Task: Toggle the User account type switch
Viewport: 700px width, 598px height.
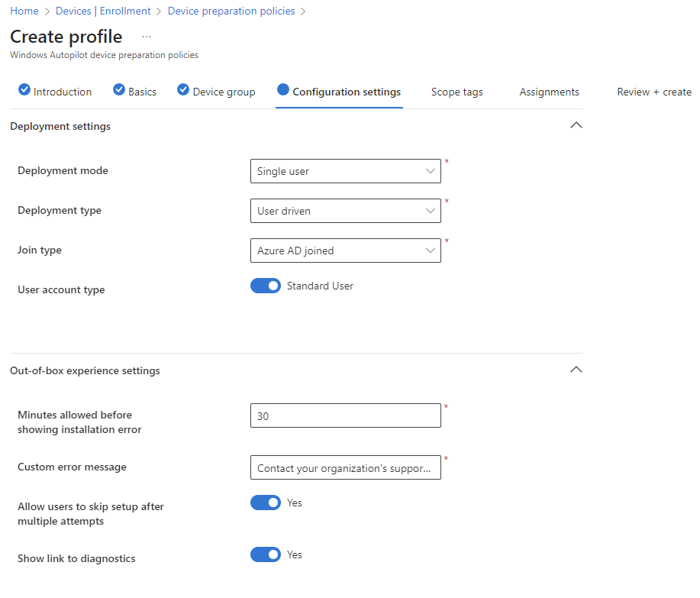Action: pyautogui.click(x=266, y=286)
